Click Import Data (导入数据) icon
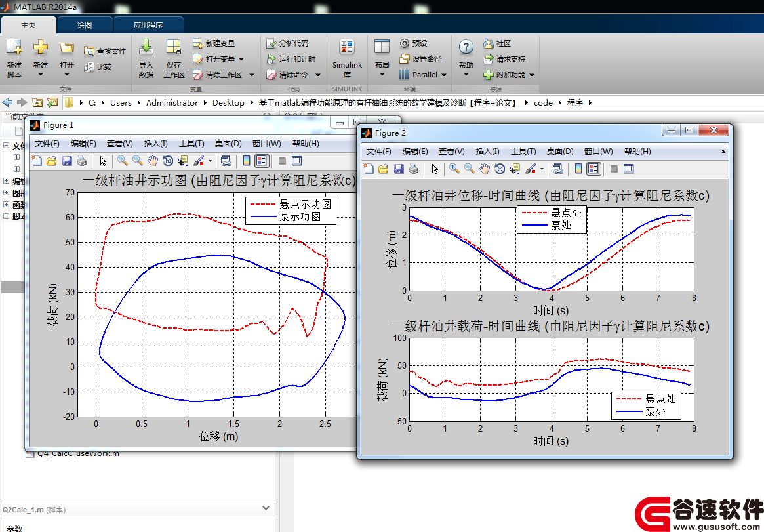This screenshot has height=532, width=764. [146, 47]
